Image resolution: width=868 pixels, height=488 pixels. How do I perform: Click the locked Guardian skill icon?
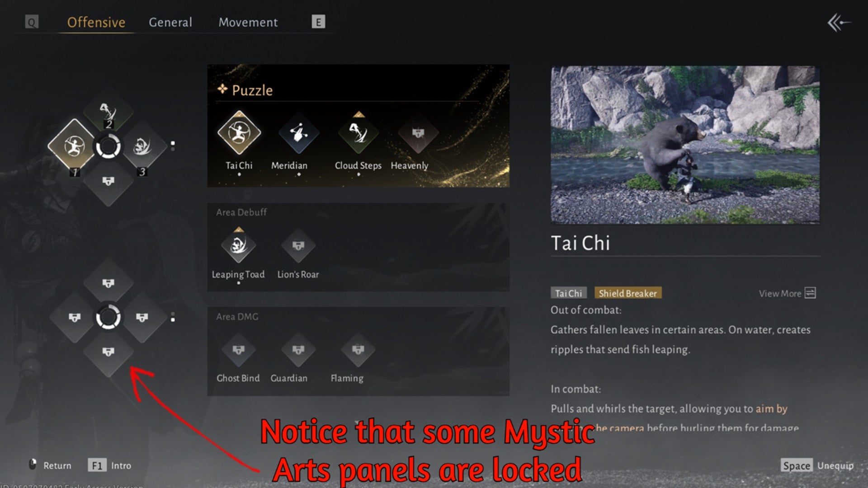coord(298,350)
